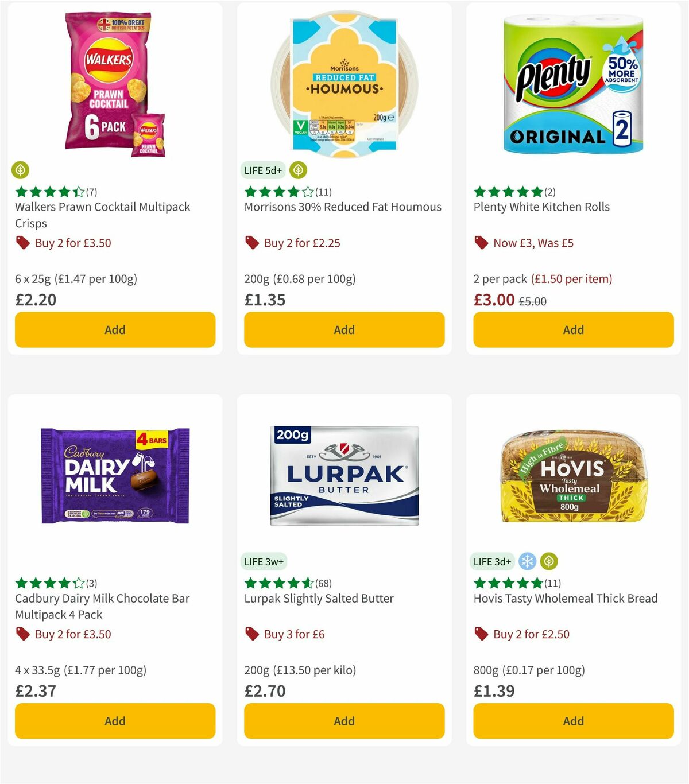Viewport: 689px width, 784px height.
Task: Click the snowflake icon on Hovis bread card
Action: 528,561
